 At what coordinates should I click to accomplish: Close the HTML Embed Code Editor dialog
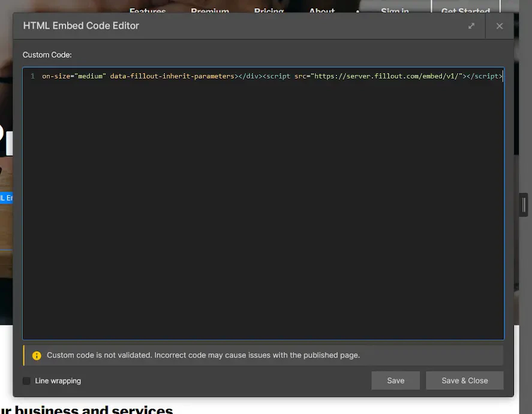[500, 26]
